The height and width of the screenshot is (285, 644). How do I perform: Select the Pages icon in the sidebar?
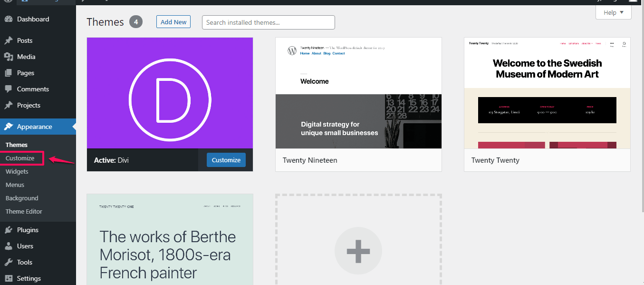10,73
